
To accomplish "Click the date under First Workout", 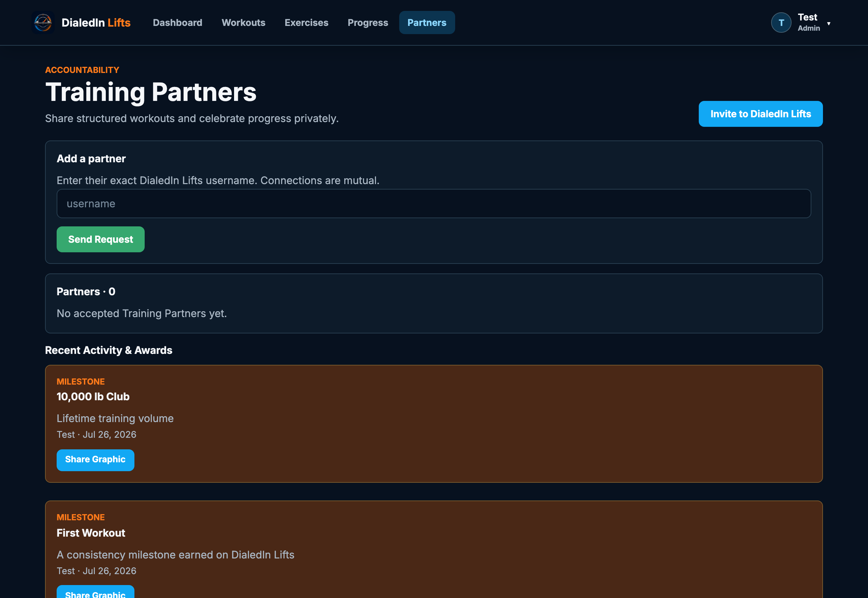I will 110,571.
